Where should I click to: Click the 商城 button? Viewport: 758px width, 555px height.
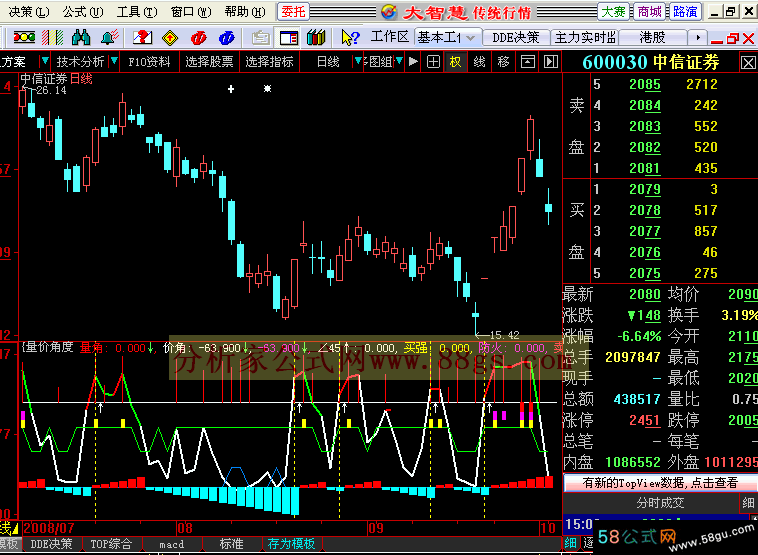click(x=649, y=12)
